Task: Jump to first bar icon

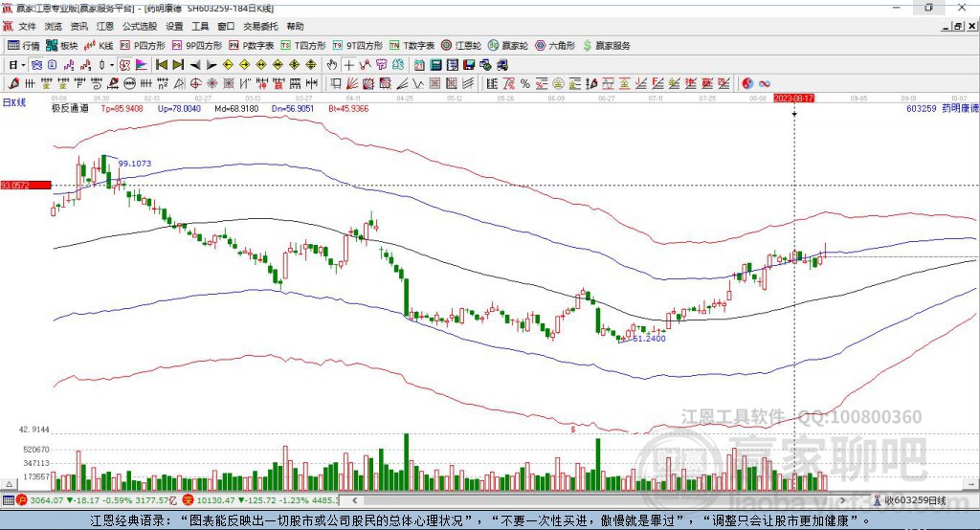Action: pos(161,65)
